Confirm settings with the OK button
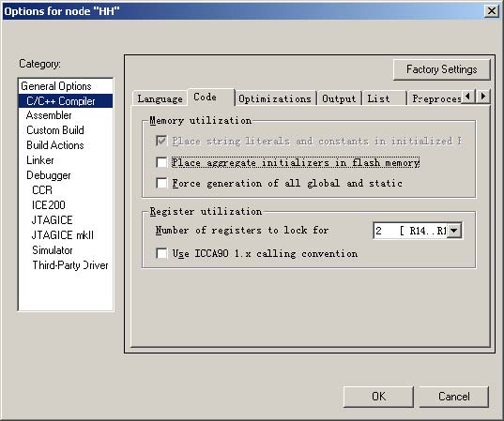The height and width of the screenshot is (421, 504). (378, 397)
